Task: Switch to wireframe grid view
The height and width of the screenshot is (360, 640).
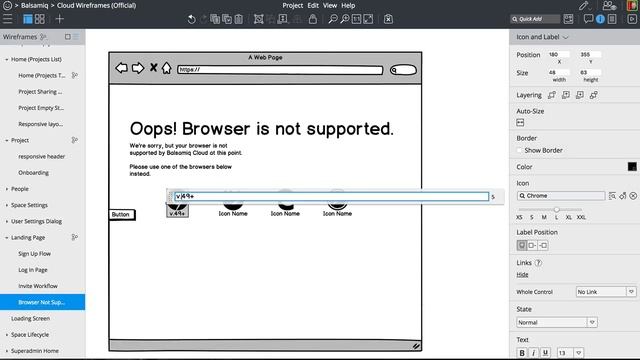Action: point(40,19)
